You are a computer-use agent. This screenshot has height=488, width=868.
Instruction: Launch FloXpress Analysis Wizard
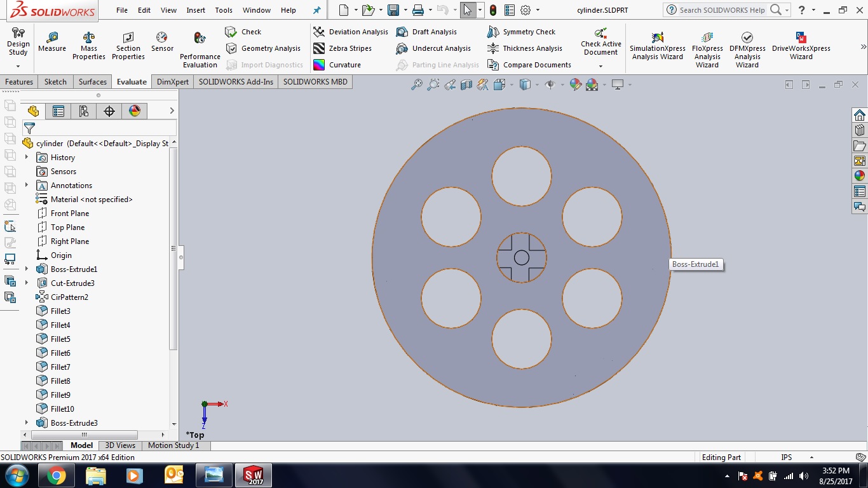[707, 50]
